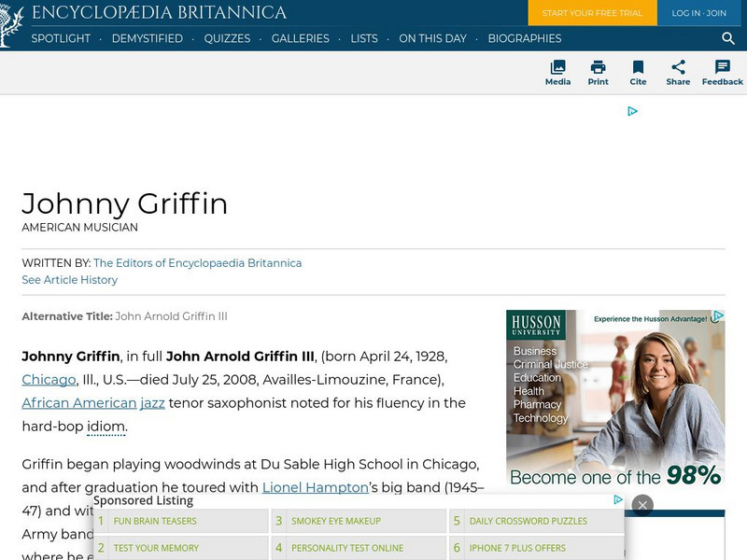Print the article using Print icon

coord(598,67)
